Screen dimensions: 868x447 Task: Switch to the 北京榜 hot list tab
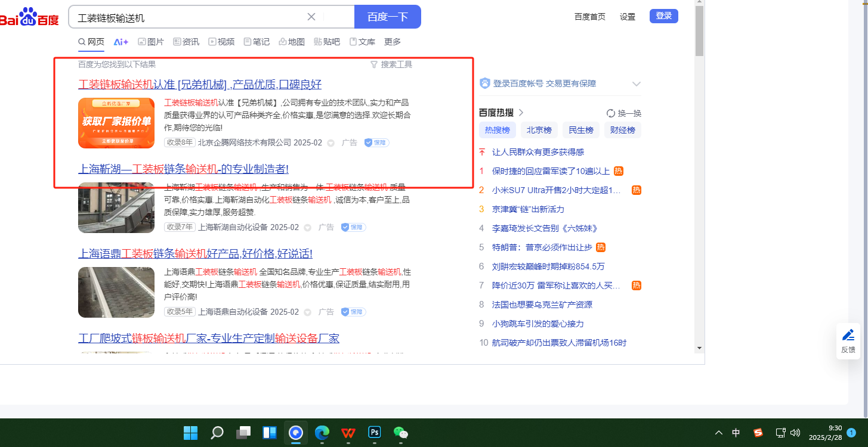(x=539, y=130)
